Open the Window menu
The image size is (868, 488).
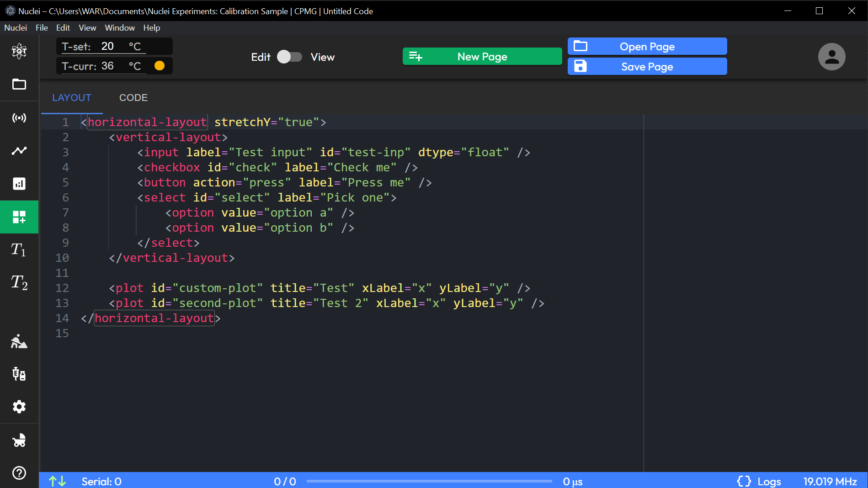[120, 28]
